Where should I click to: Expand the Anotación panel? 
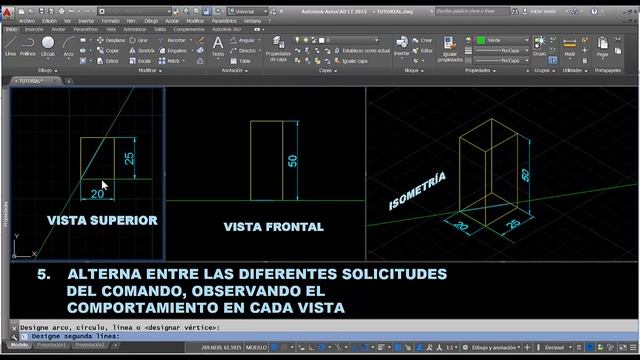tap(235, 71)
